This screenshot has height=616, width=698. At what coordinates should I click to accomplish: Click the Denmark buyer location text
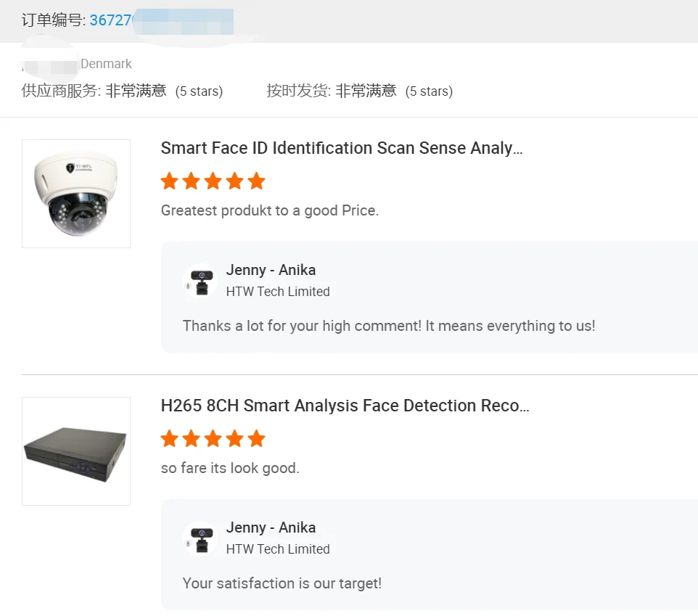tap(107, 64)
